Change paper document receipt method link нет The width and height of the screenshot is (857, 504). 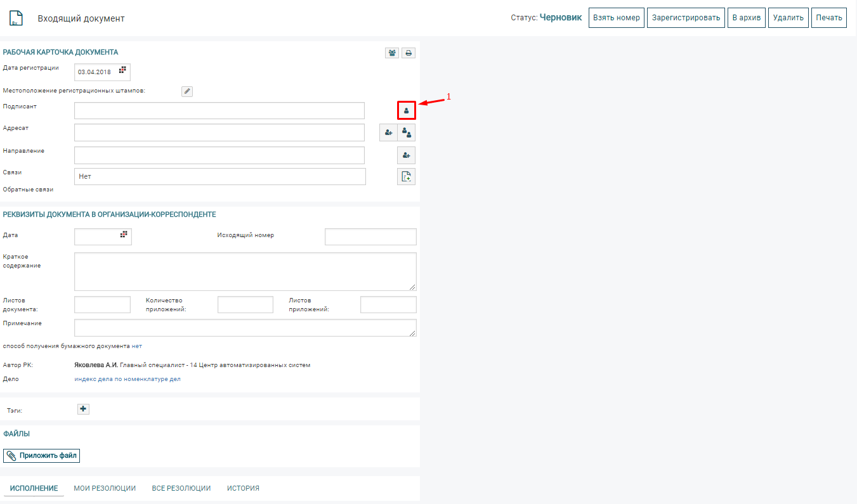(x=137, y=346)
